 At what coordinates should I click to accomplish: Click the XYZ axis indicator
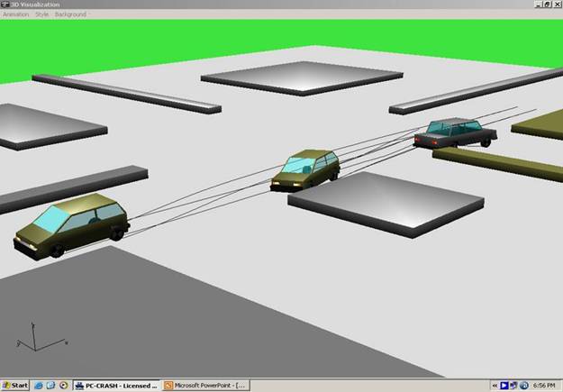41,337
